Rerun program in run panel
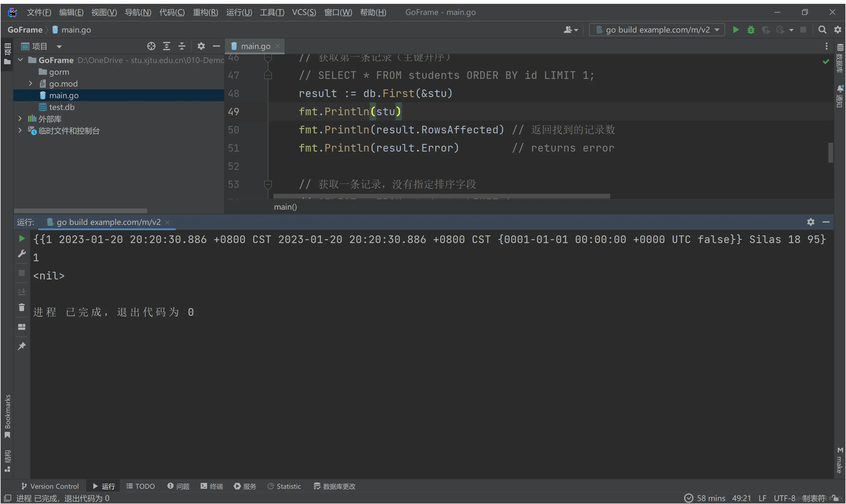This screenshot has width=846, height=504. 22,239
